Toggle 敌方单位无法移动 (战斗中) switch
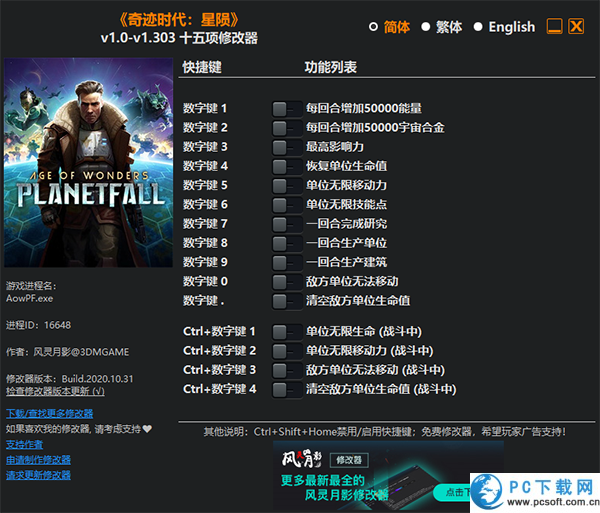 point(287,370)
